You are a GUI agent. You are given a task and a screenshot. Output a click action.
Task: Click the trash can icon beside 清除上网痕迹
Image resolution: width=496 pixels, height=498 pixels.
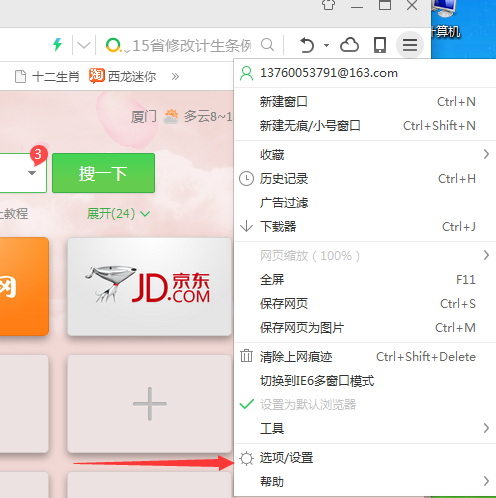[x=246, y=356]
